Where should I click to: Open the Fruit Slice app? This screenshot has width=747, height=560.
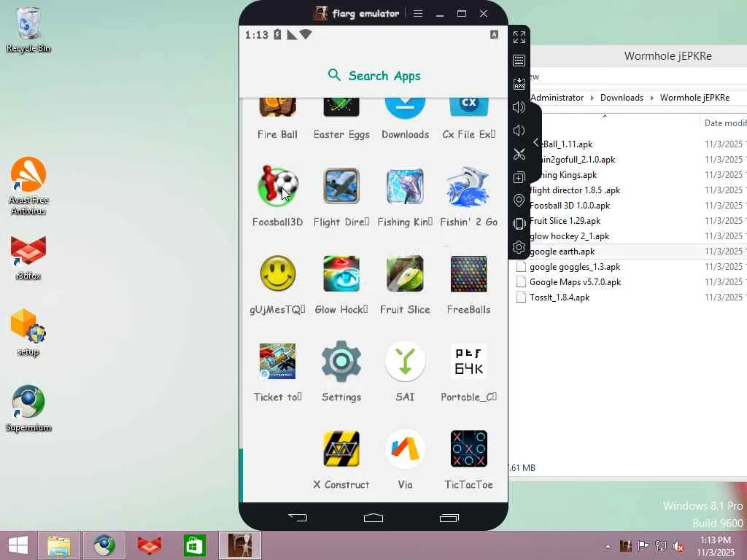point(405,273)
